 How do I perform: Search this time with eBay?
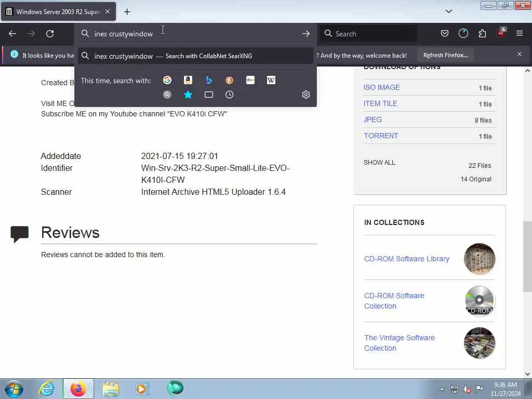click(x=250, y=80)
